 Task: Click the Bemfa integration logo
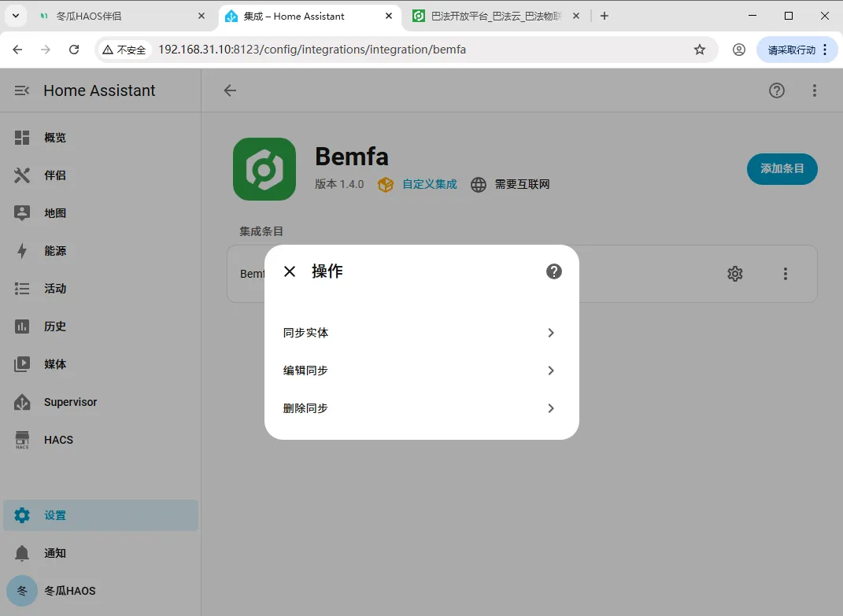264,169
